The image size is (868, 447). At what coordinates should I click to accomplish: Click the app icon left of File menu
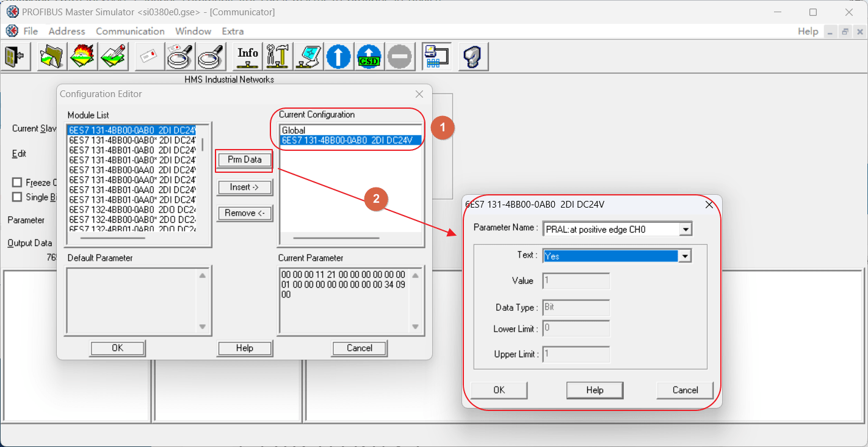pyautogui.click(x=12, y=31)
